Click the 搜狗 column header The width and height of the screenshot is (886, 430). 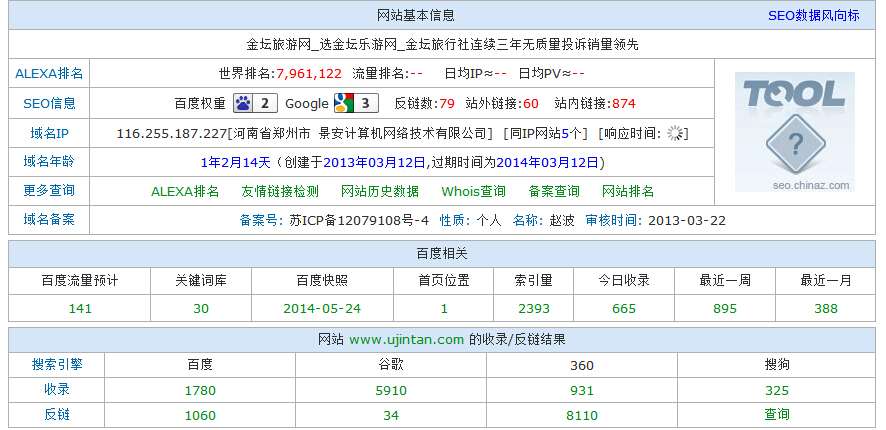(x=776, y=365)
